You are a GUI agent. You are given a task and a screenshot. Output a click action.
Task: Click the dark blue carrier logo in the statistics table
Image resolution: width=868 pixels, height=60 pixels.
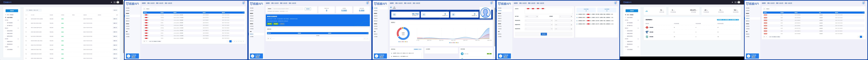pos(647,32)
